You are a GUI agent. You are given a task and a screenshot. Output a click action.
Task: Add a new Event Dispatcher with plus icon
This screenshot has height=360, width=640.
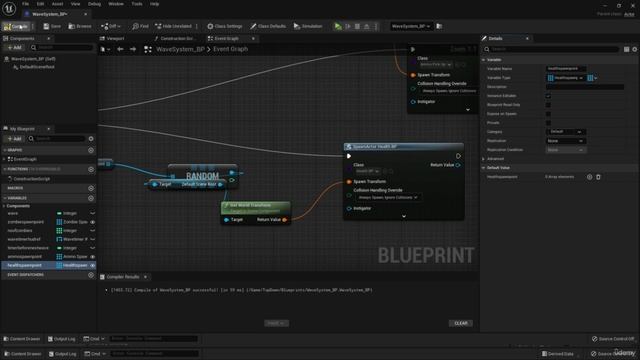(x=91, y=275)
